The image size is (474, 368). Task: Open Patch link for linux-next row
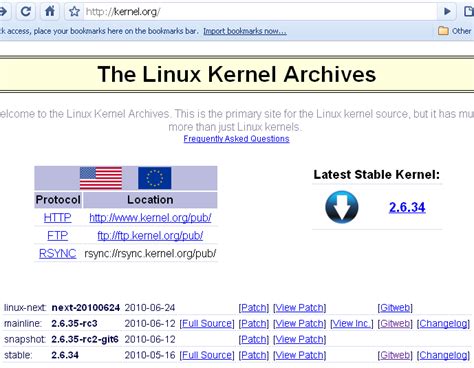[x=254, y=308]
